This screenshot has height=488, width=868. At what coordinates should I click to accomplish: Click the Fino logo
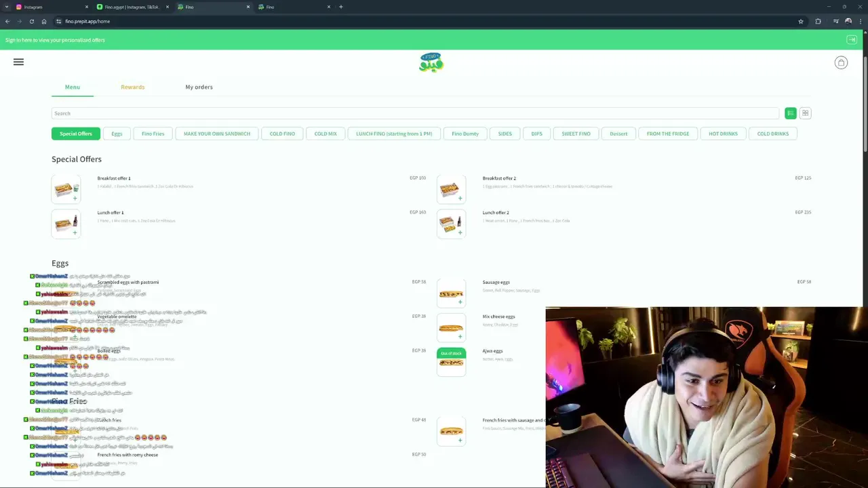pos(431,62)
